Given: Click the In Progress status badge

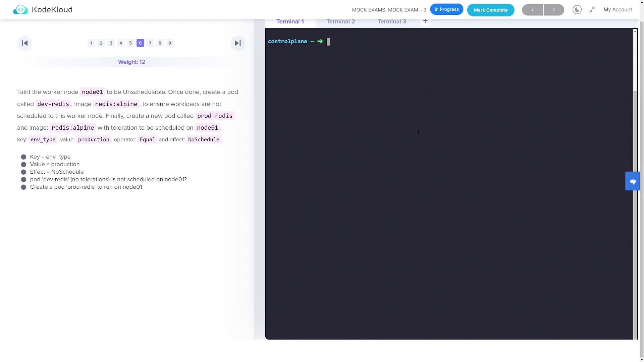Looking at the screenshot, I should (446, 9).
